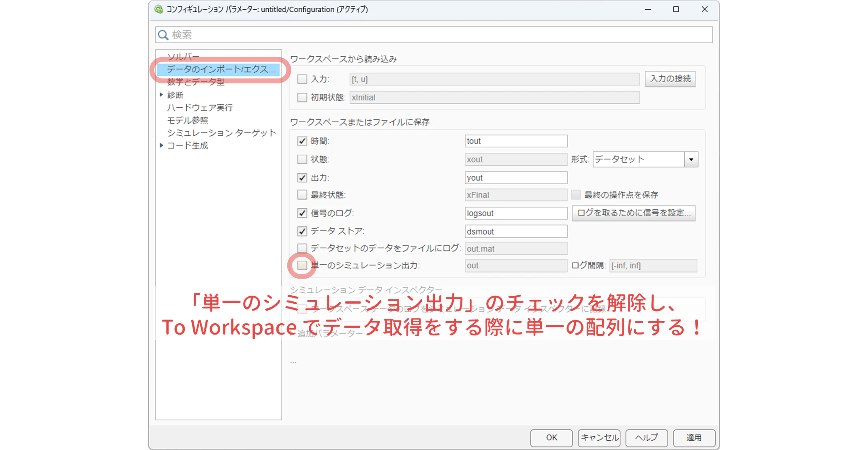Click the ログを取るために信号を設定 button

(634, 213)
